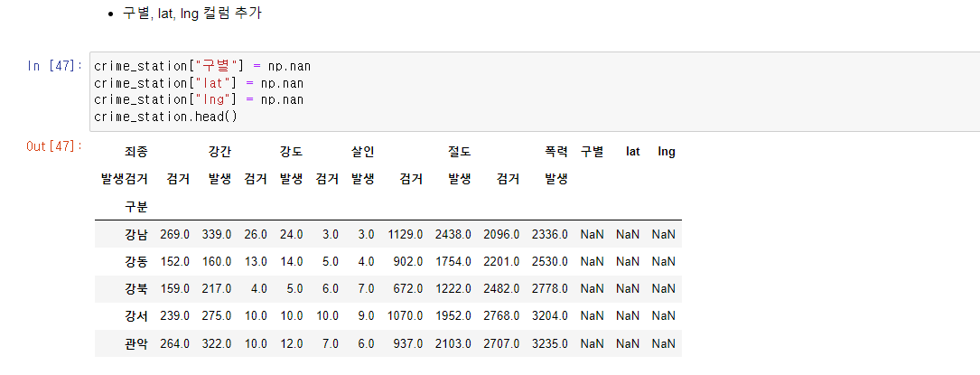Screen dimensions: 980x375
Task: Click the 2530.0 cell
Action: pyautogui.click(x=550, y=261)
